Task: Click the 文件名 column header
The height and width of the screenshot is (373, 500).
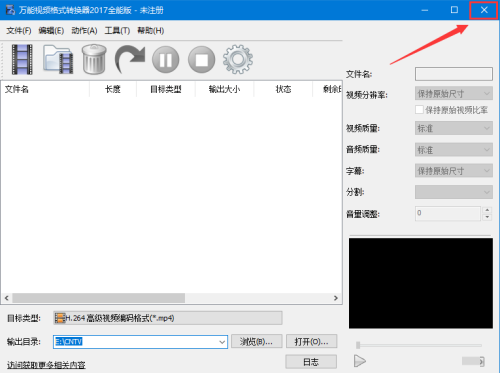Action: click(45, 89)
